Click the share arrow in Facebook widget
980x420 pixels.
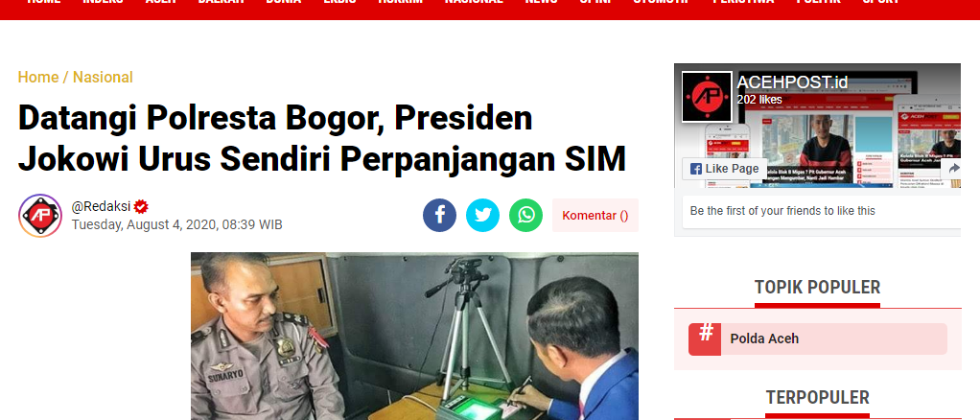[x=953, y=168]
